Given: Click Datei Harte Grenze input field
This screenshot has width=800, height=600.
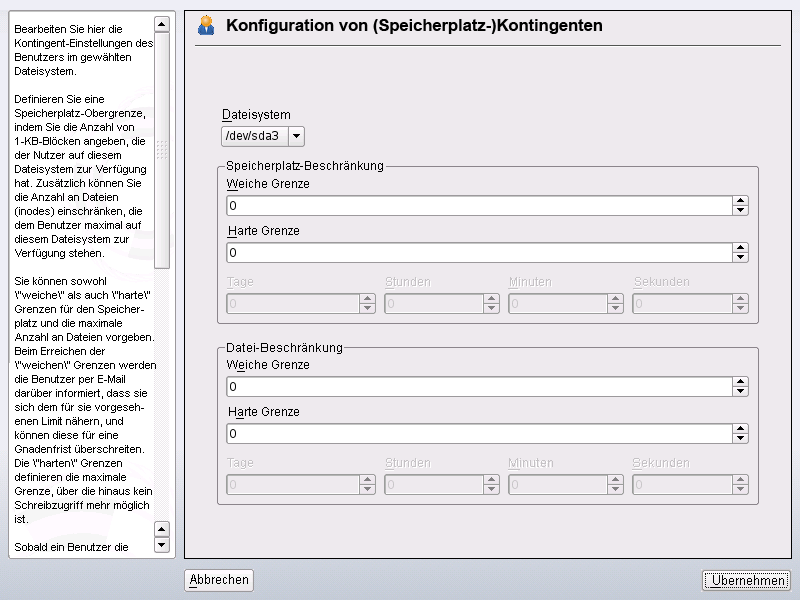Looking at the screenshot, I should 480,434.
